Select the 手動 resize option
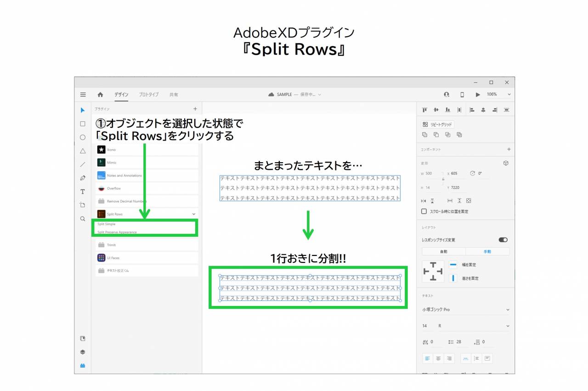The height and width of the screenshot is (391, 588). [487, 252]
